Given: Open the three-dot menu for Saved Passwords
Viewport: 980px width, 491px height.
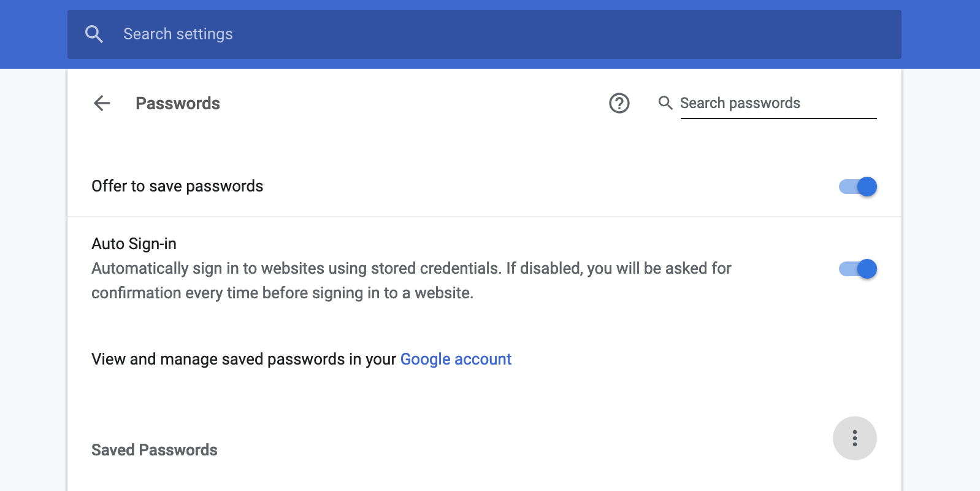Looking at the screenshot, I should point(855,438).
